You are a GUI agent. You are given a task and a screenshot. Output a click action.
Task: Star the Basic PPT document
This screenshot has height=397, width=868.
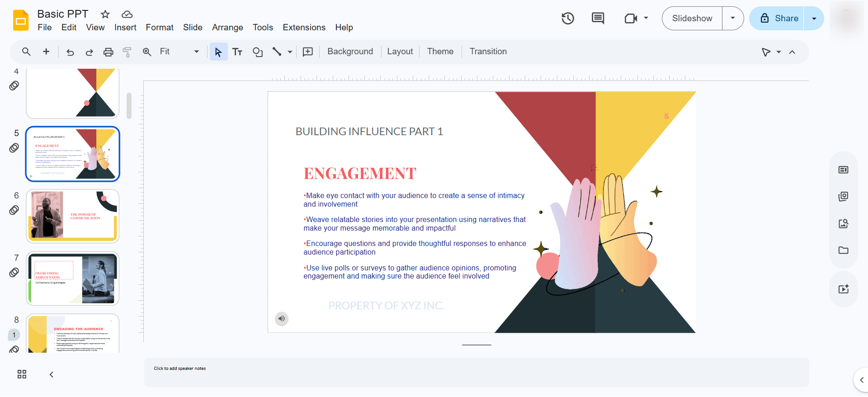click(x=105, y=14)
